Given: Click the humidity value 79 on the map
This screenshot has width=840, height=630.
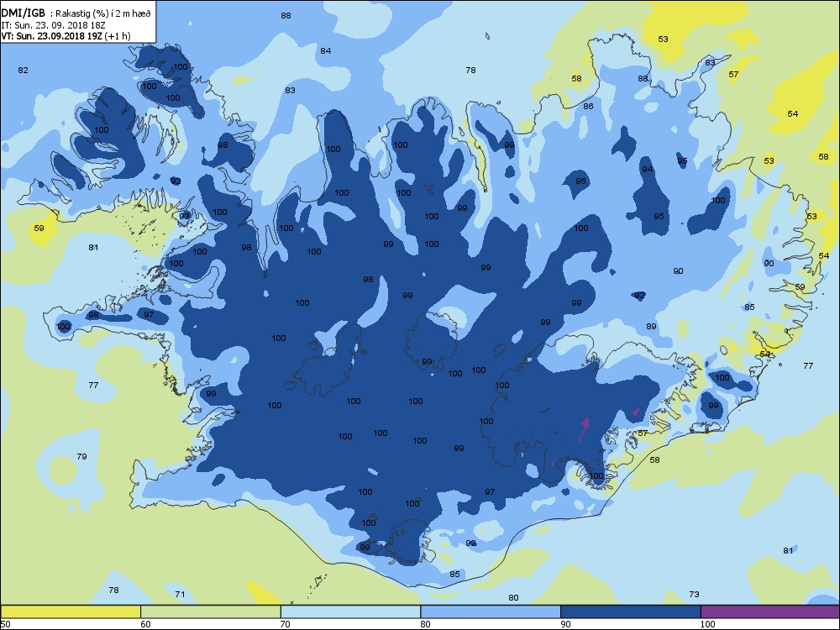Looking at the screenshot, I should click(81, 456).
